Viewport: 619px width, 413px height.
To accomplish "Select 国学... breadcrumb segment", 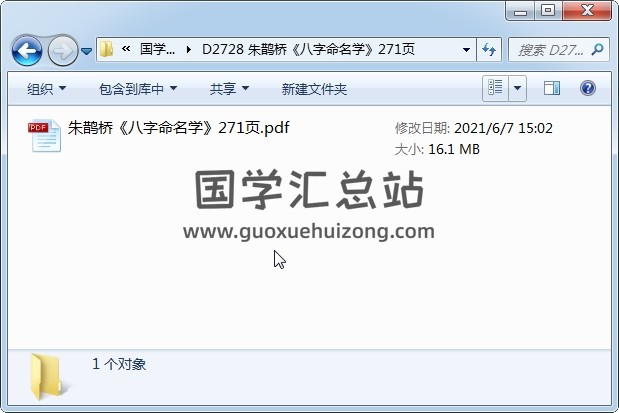I will click(158, 49).
